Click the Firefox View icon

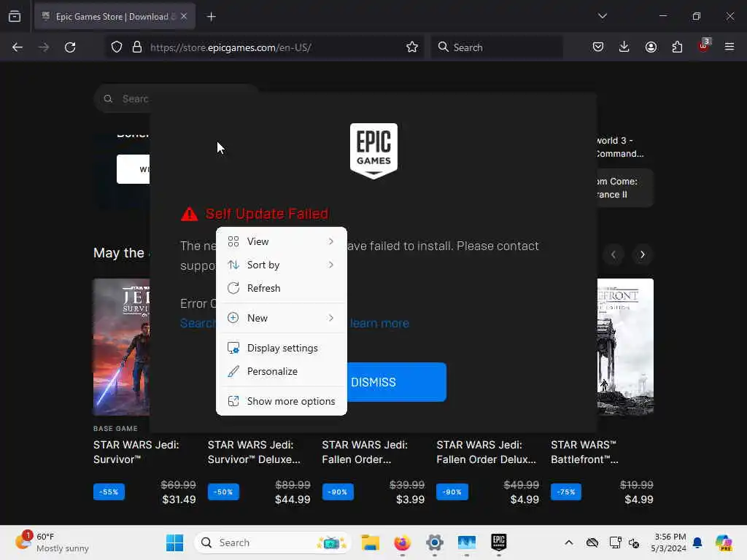point(15,17)
